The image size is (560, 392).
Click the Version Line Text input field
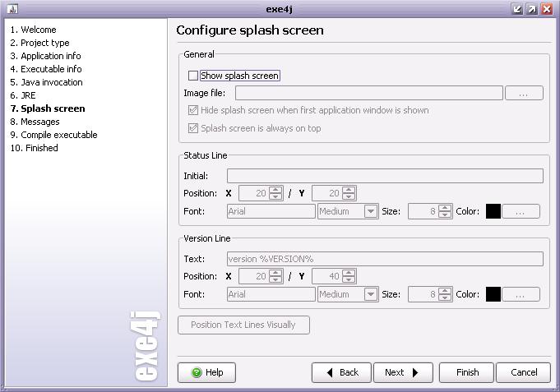click(385, 259)
